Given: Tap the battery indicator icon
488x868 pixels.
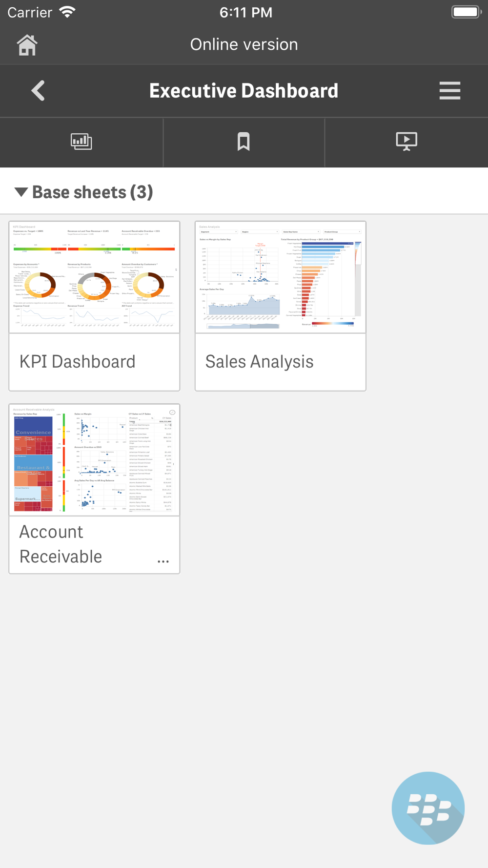Looking at the screenshot, I should tap(466, 12).
